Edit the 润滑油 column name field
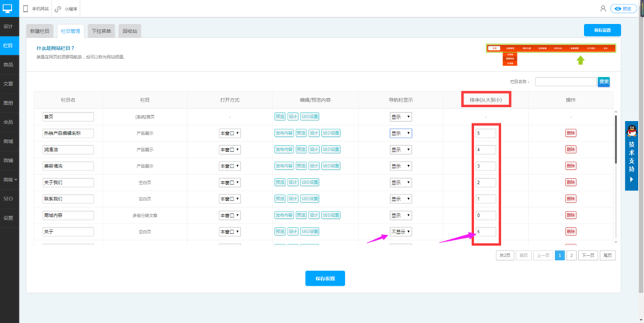Screen dimensions: 644x323 [68, 150]
